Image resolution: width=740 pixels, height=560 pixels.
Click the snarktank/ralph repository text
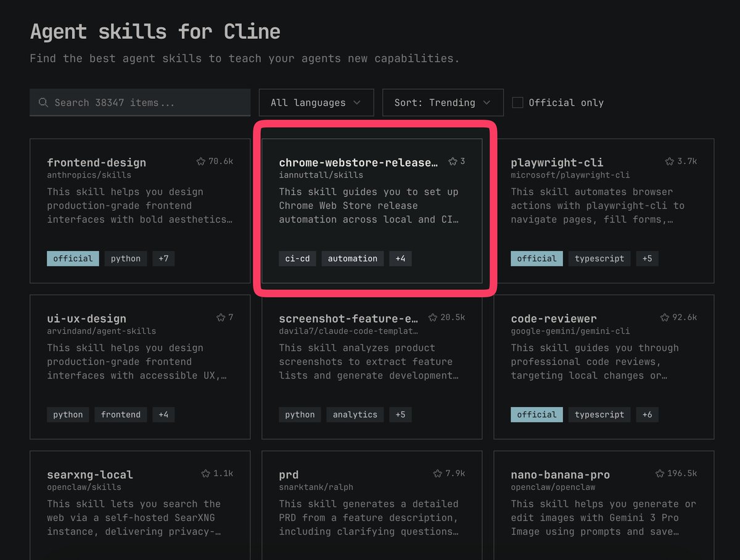(316, 487)
